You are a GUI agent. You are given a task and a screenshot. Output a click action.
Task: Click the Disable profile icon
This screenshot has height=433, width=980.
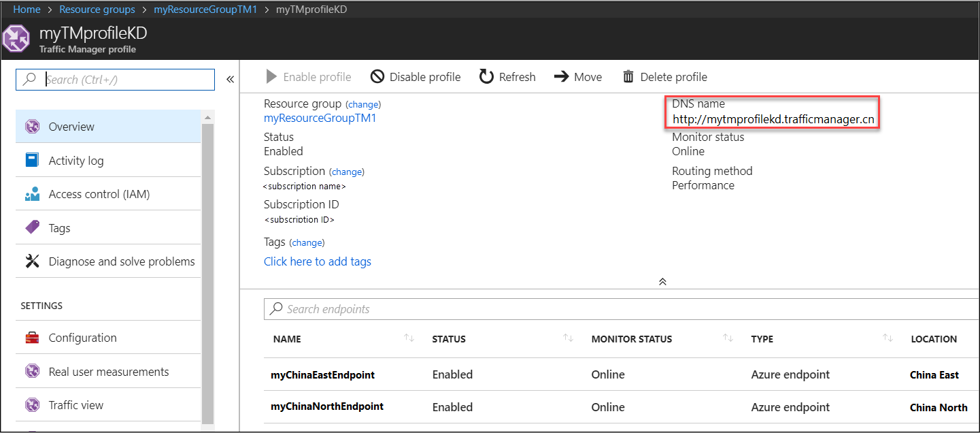point(377,77)
